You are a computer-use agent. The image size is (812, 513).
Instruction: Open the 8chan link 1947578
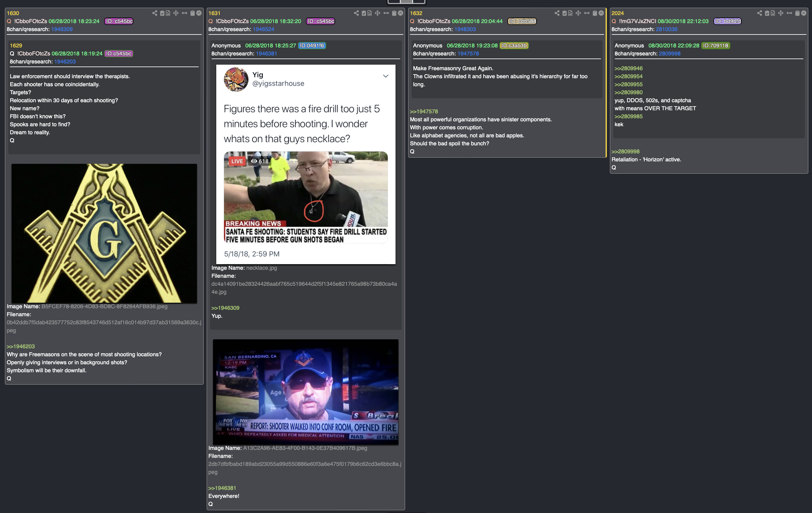click(x=468, y=54)
